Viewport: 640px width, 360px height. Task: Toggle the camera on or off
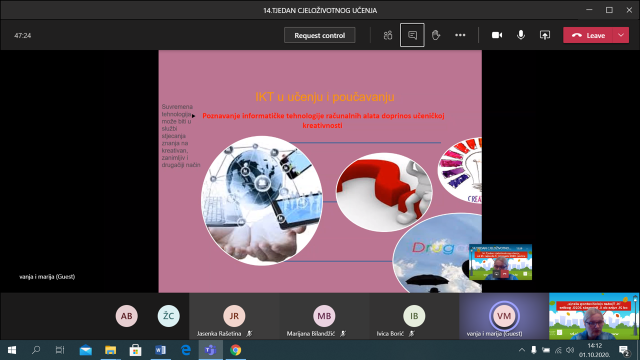tap(497, 36)
